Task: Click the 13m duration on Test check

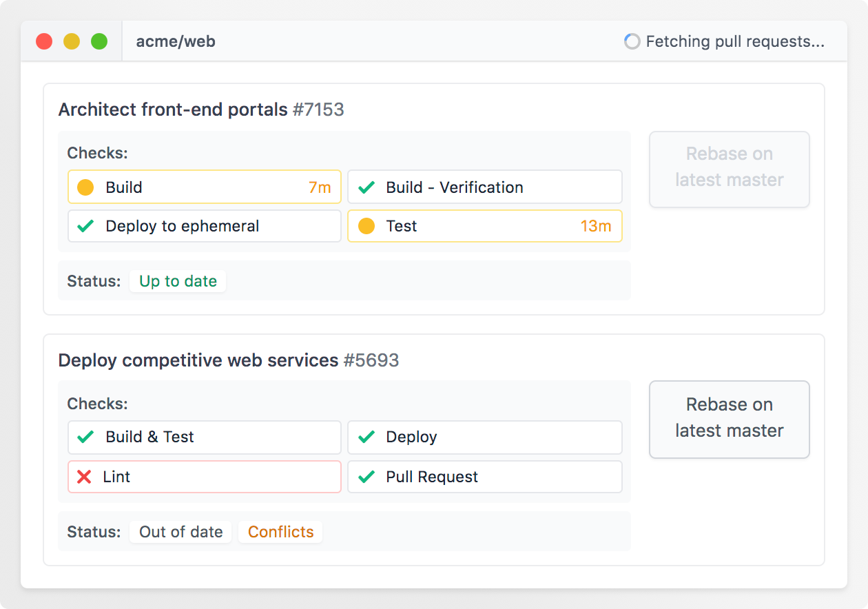Action: coord(595,226)
